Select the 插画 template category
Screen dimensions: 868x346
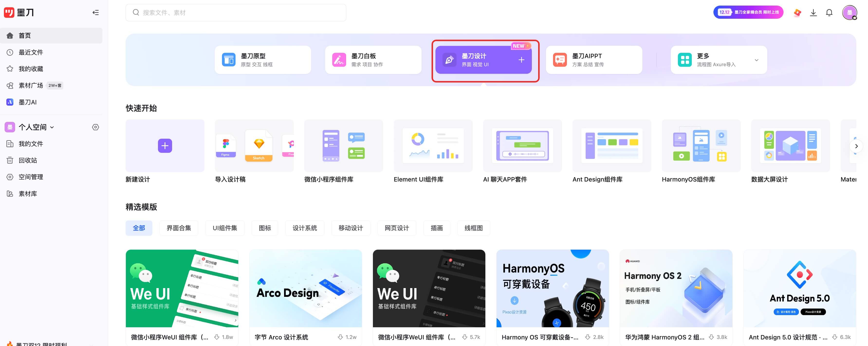pos(437,228)
